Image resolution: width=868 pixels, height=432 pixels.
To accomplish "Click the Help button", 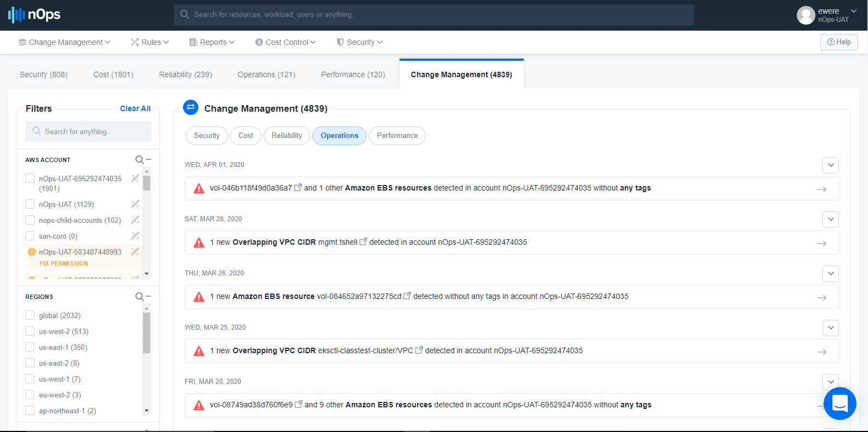I will [x=839, y=42].
